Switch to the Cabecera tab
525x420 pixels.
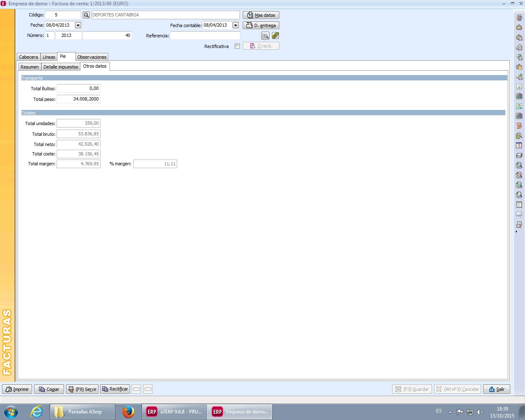click(29, 57)
